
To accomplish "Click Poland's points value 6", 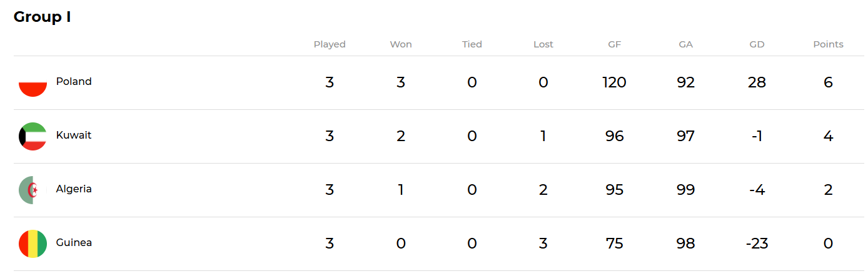I will click(x=829, y=82).
